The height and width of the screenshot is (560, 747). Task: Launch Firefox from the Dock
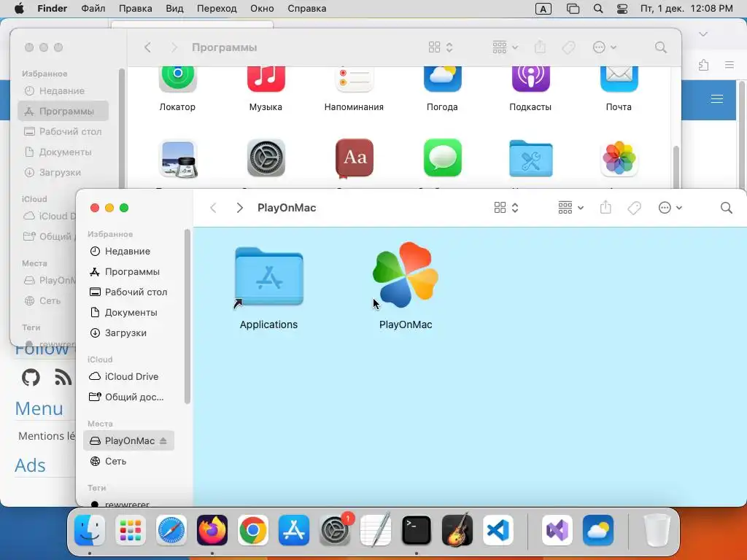click(212, 530)
